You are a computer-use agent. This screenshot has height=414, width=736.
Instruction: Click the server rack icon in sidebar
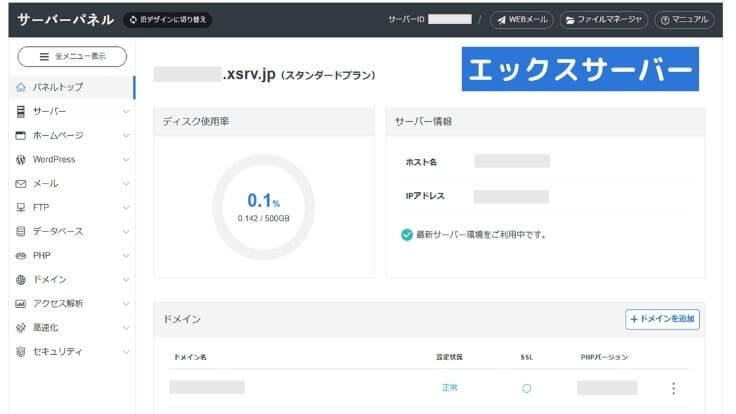tap(21, 111)
